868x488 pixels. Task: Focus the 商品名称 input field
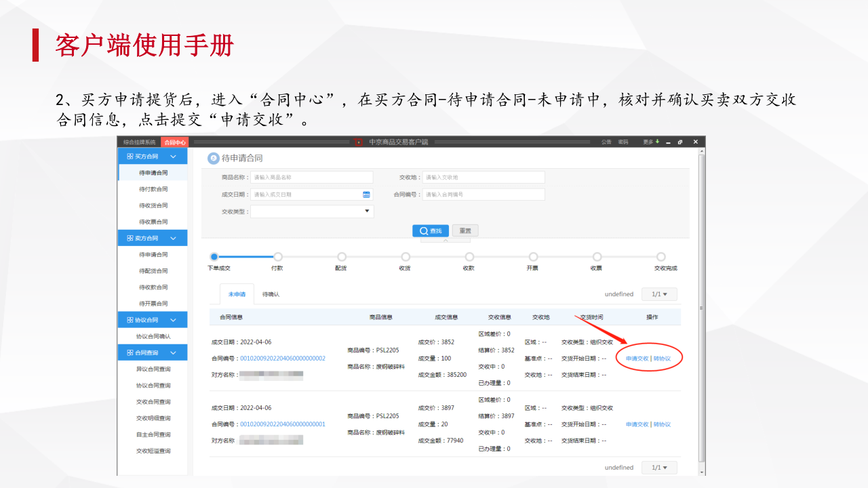pyautogui.click(x=312, y=177)
